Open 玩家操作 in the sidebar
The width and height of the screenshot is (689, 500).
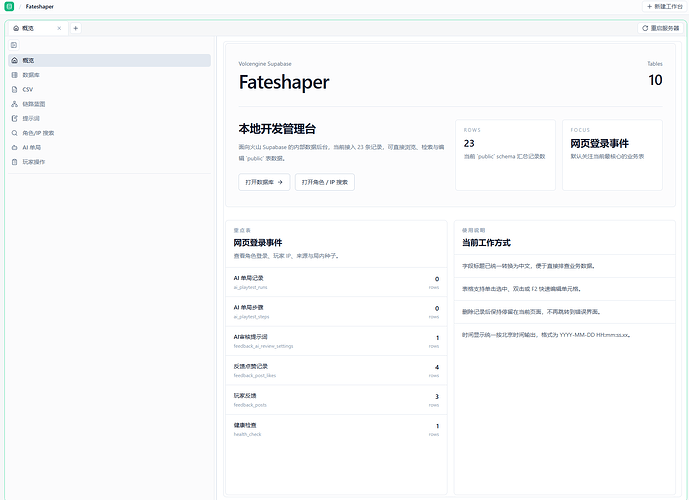point(109,162)
